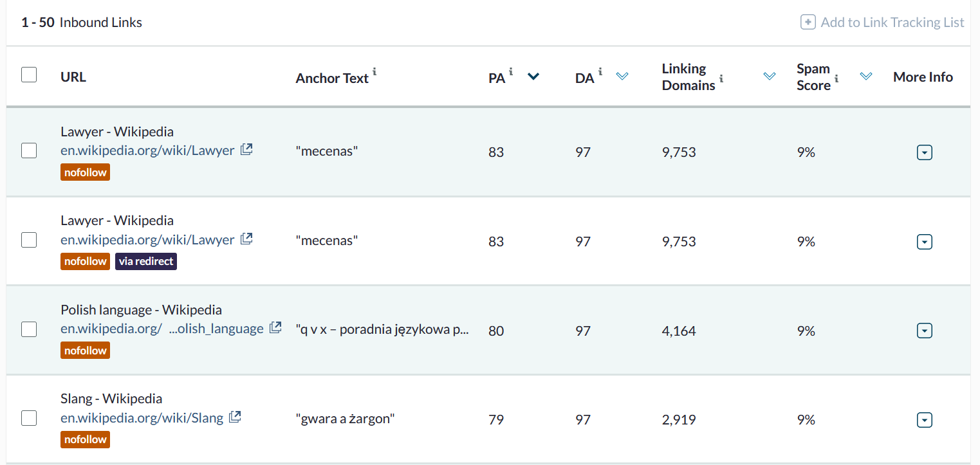Viewport: 980px width, 465px height.
Task: Select "mecenas" anchor text in first row
Action: [x=326, y=152]
